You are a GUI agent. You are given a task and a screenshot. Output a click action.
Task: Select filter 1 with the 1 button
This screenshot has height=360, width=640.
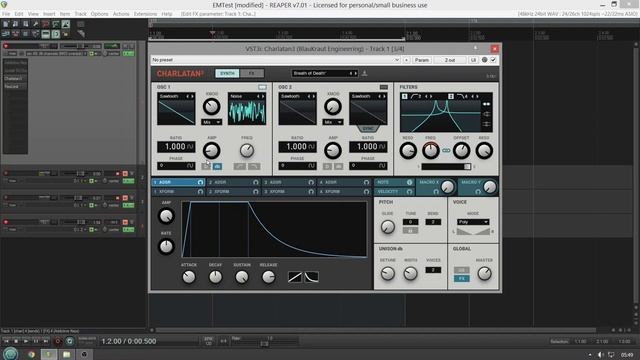tap(404, 96)
